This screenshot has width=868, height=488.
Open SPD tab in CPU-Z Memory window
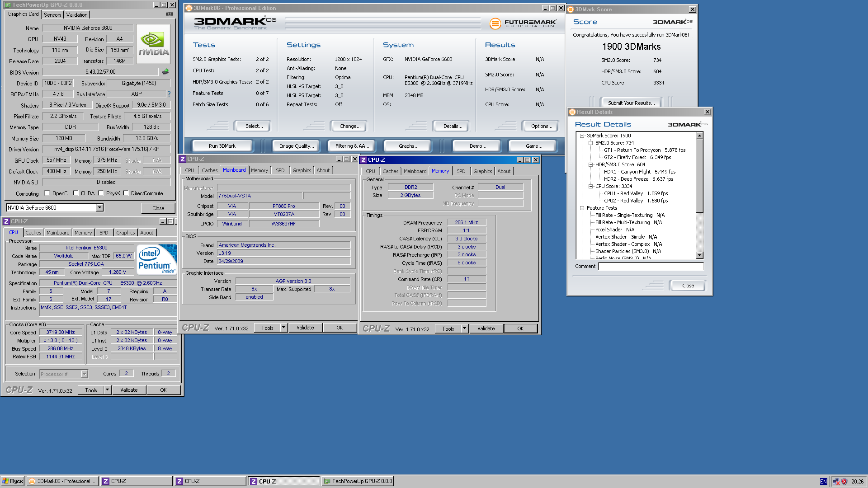click(461, 171)
